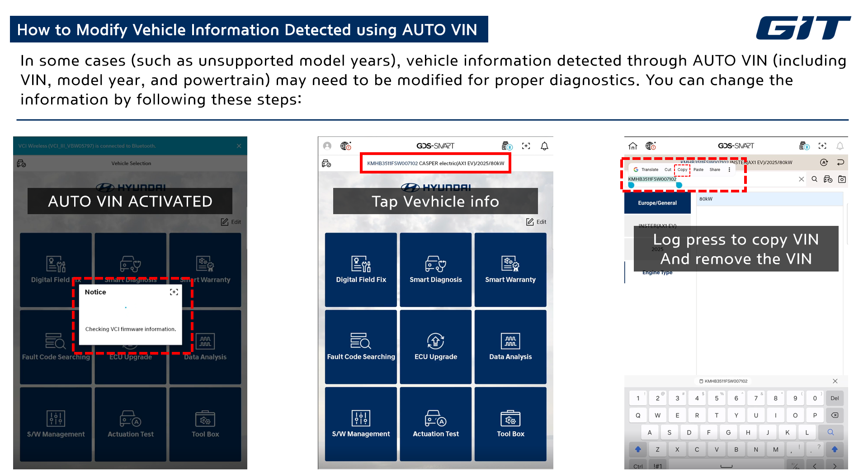
Task: Click Edit link in AUTO VIN ACTIVATED screen
Action: click(x=231, y=222)
